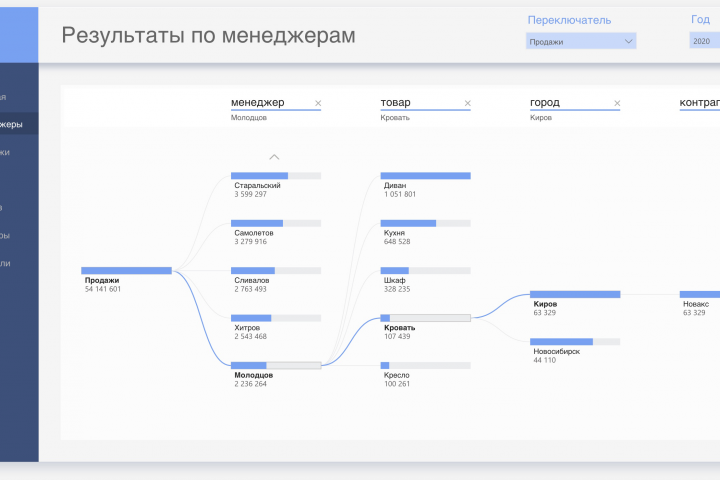Remove the менеджер level with its X
Image resolution: width=720 pixels, height=480 pixels.
tap(318, 103)
